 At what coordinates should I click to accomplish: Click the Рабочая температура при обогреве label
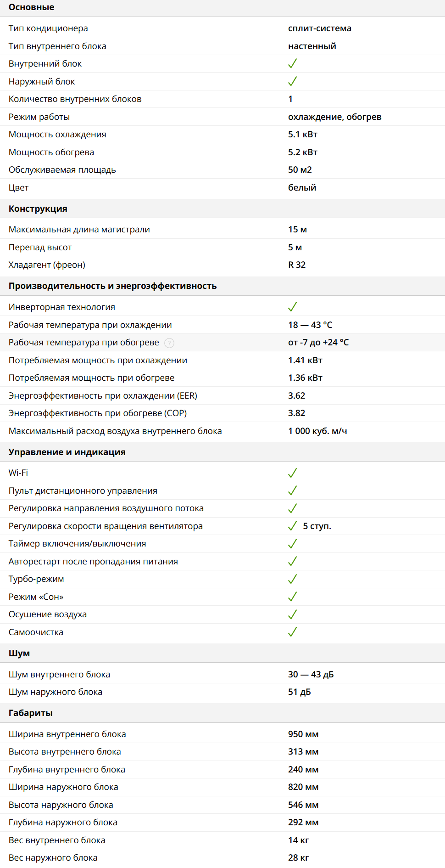(x=83, y=343)
